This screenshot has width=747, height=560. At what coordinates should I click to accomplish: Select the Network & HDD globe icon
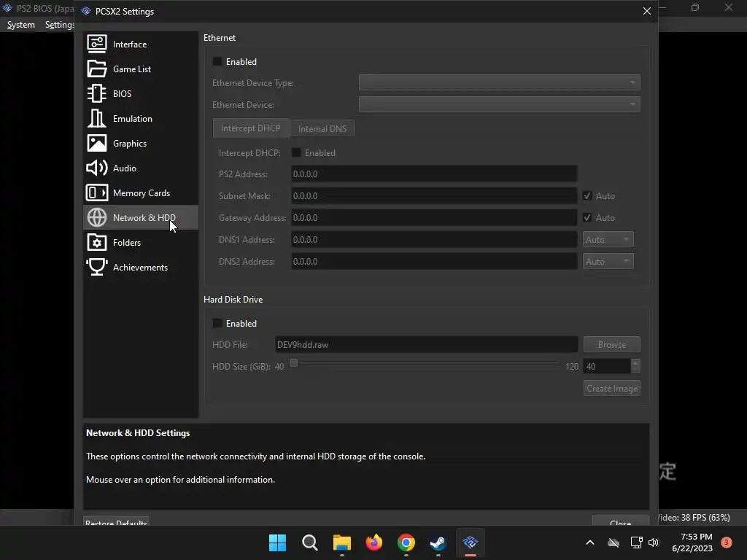coord(97,217)
